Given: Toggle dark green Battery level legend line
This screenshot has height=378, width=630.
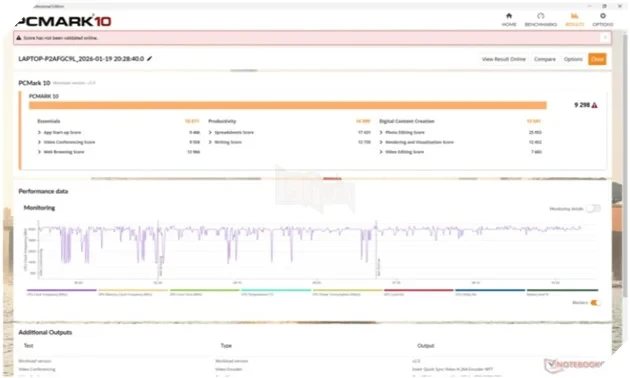Looking at the screenshot, I should 562,290.
